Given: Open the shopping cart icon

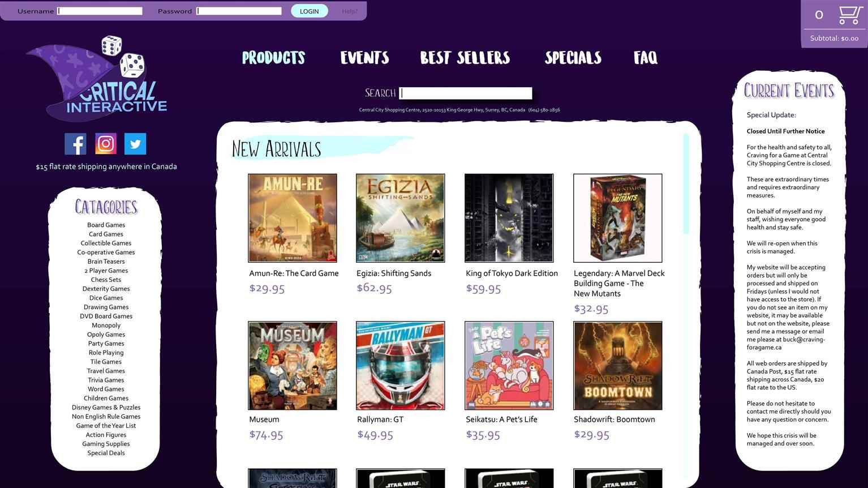Looking at the screenshot, I should point(850,15).
